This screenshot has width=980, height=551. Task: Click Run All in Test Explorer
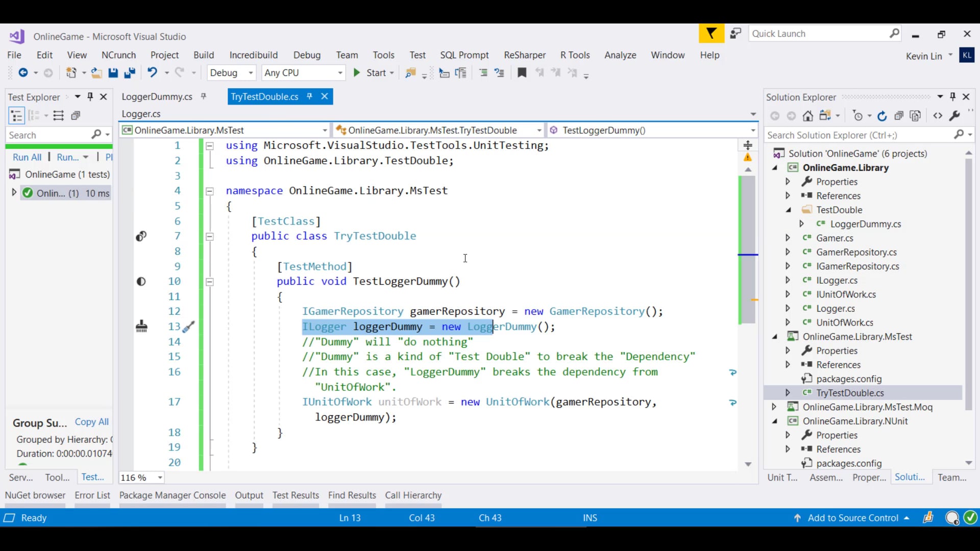27,157
